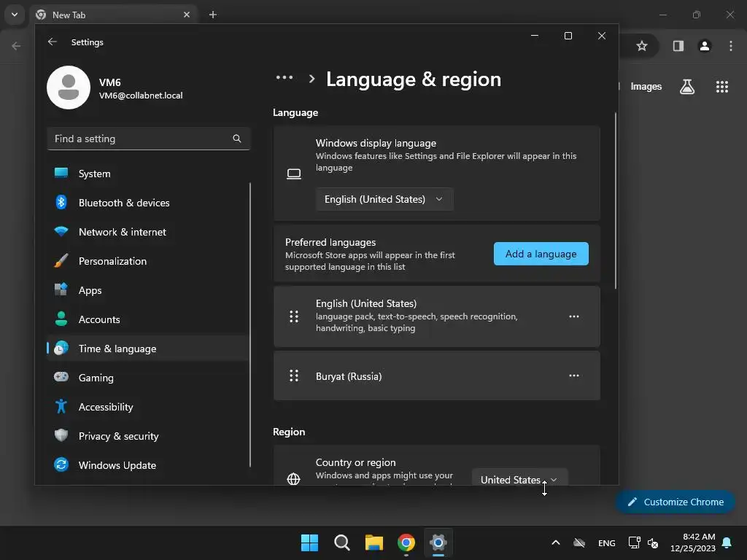The height and width of the screenshot is (560, 747).
Task: Bookmark page with Chrome star icon
Action: click(642, 46)
